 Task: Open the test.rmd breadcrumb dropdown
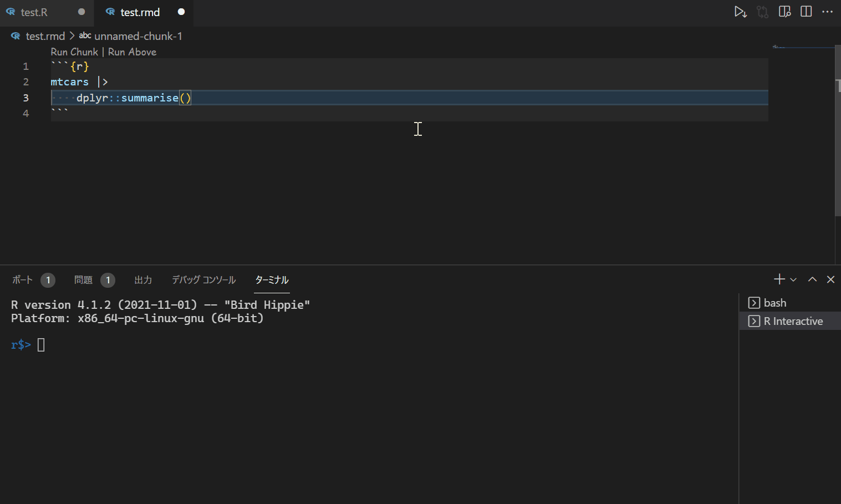point(45,36)
